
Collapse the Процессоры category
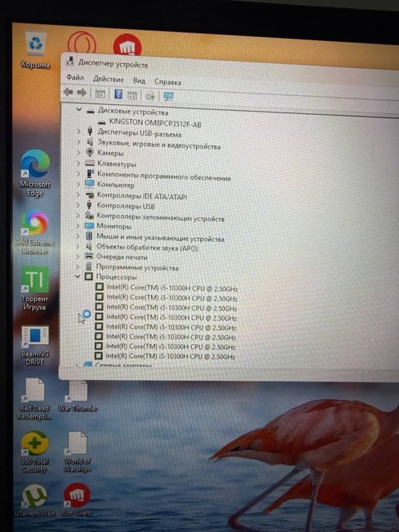[78, 276]
